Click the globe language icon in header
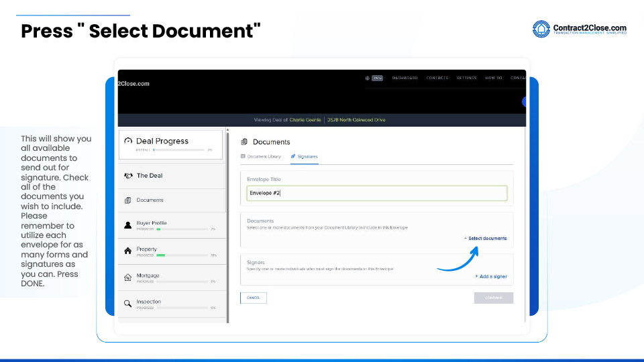644x362 pixels. coord(367,78)
